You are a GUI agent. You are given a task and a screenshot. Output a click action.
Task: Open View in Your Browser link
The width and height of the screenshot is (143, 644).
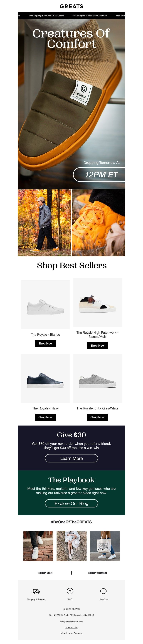71,633
